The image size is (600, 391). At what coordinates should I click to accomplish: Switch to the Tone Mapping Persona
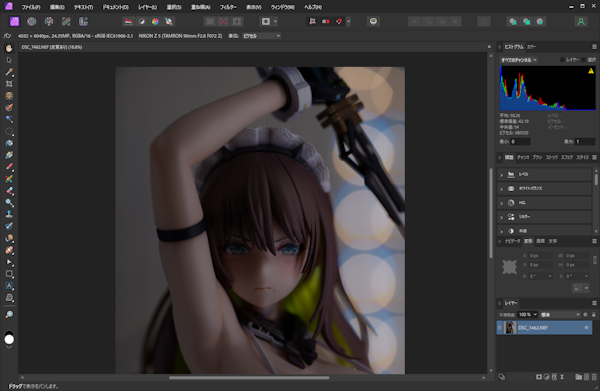[x=66, y=21]
